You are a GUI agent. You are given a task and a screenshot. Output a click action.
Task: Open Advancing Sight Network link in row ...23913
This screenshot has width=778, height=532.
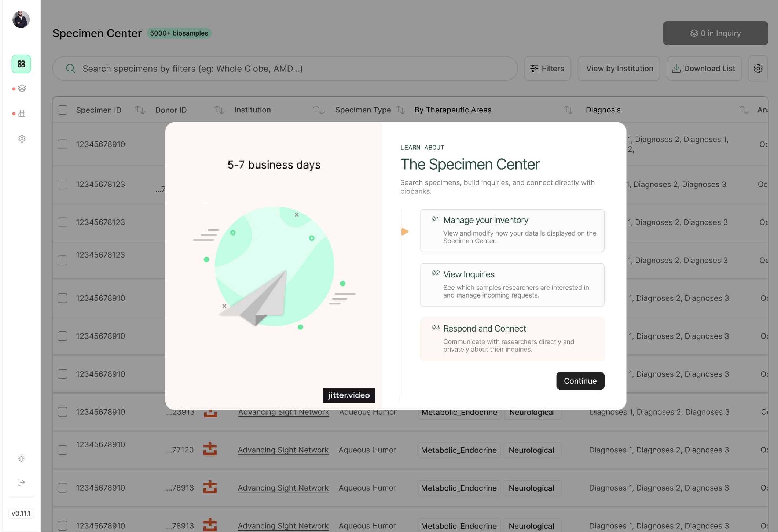[x=283, y=412]
